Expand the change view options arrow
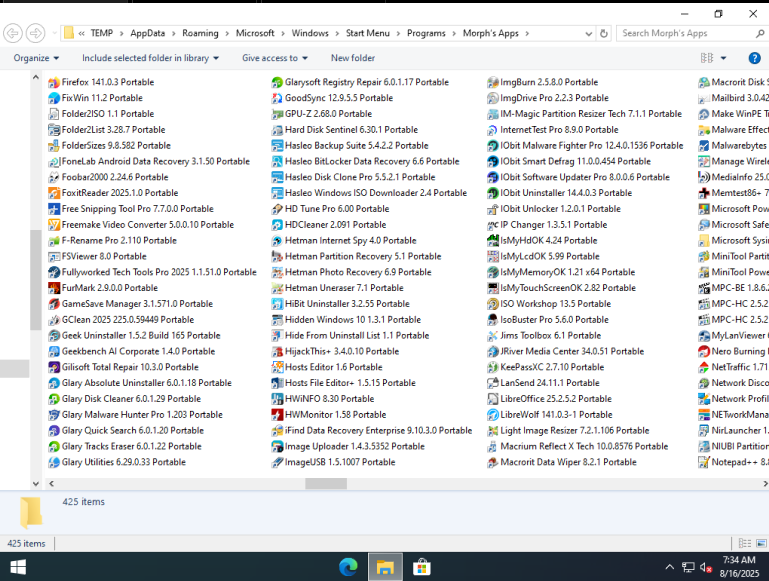 pos(723,58)
